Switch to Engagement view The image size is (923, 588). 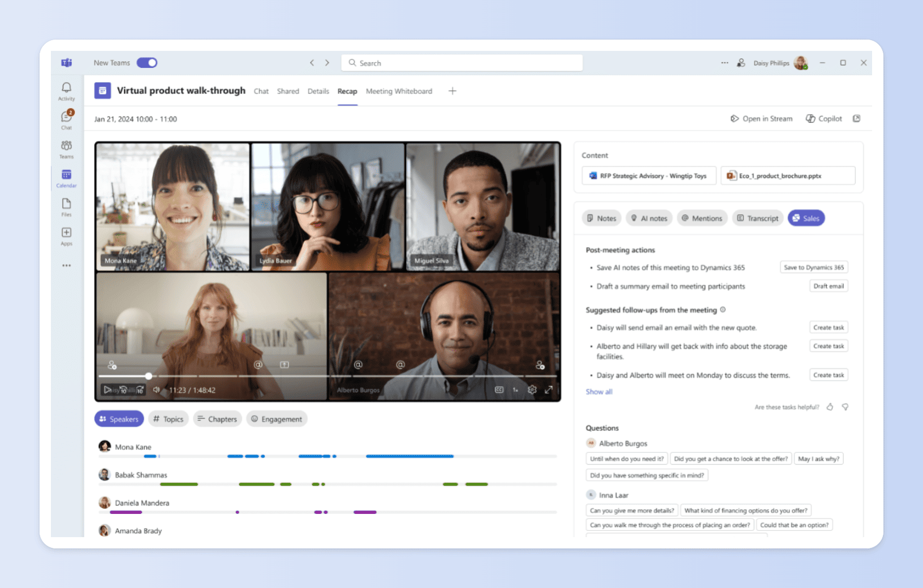pyautogui.click(x=277, y=419)
